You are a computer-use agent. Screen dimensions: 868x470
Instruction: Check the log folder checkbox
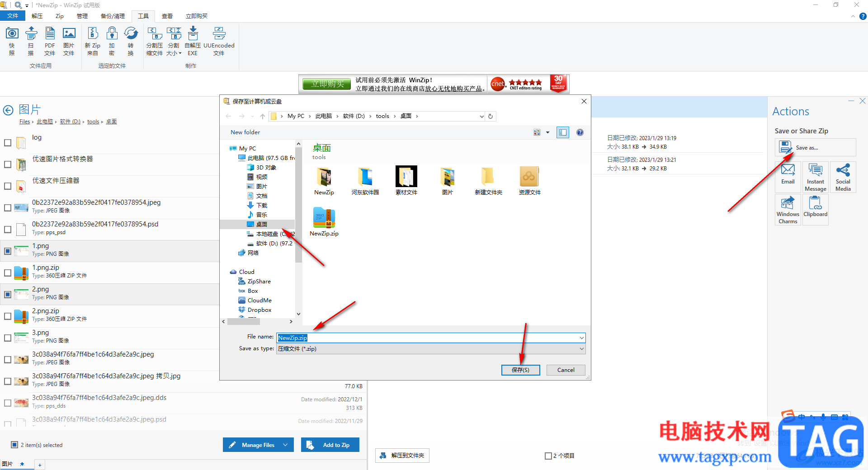point(8,143)
